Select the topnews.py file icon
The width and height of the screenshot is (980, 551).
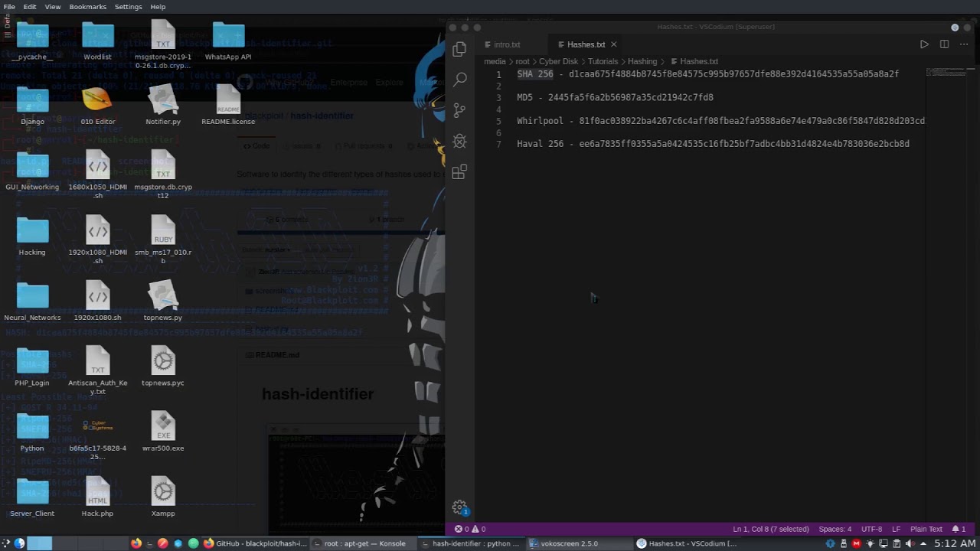pos(163,302)
